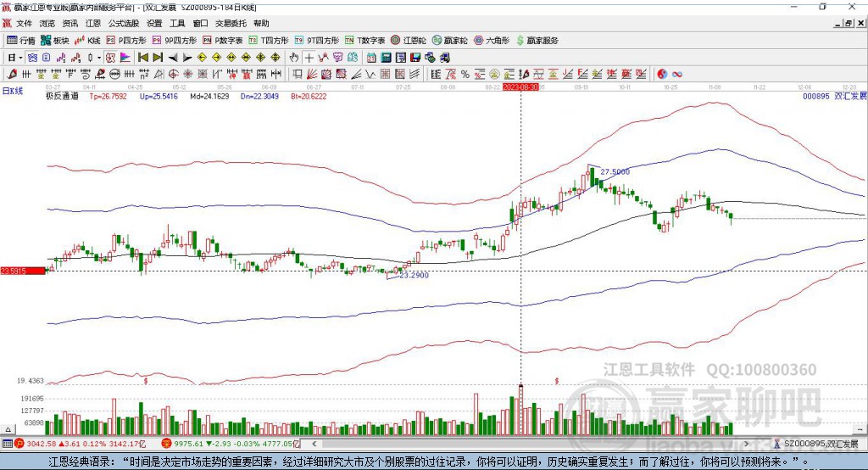Launch the 江恩轮 Gann wheel
868x470 pixels.
[409, 41]
